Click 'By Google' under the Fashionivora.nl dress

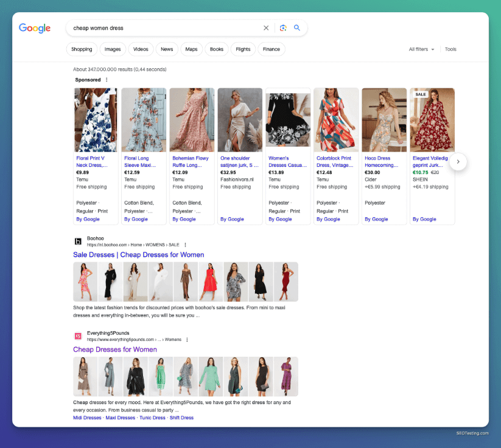[x=232, y=219]
